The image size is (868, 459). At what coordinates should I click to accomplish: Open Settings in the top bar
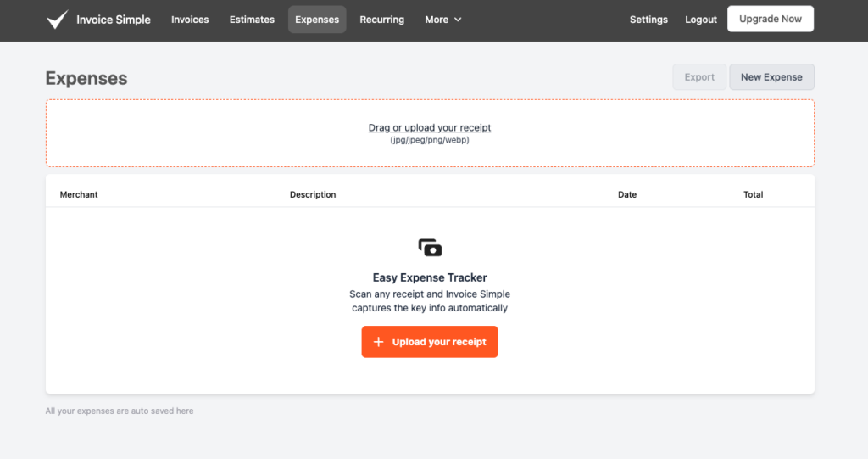click(x=648, y=20)
